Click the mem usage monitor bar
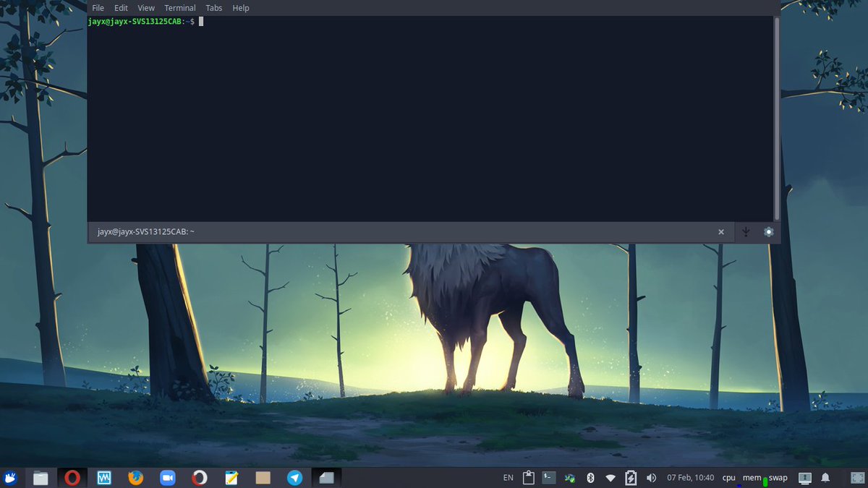 coord(765,481)
